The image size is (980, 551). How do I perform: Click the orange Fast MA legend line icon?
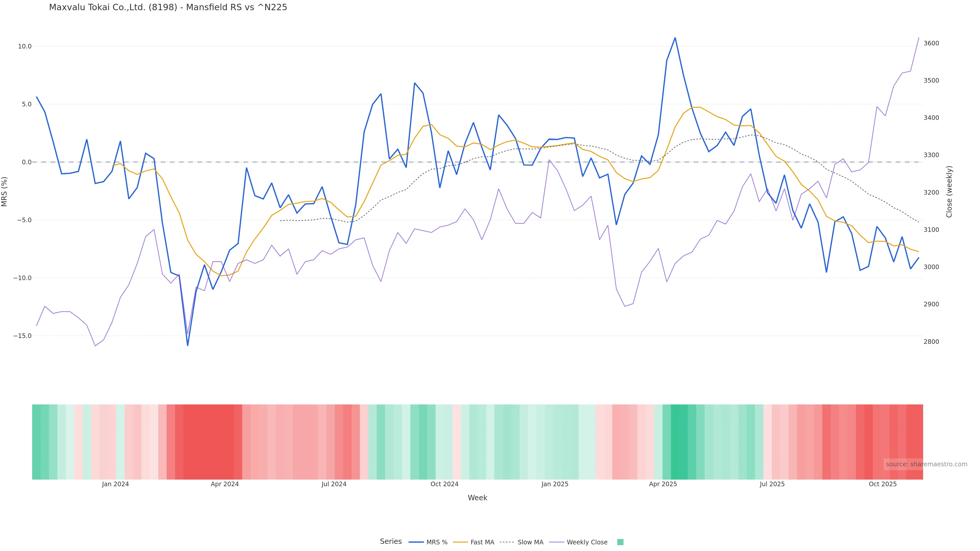pos(460,542)
